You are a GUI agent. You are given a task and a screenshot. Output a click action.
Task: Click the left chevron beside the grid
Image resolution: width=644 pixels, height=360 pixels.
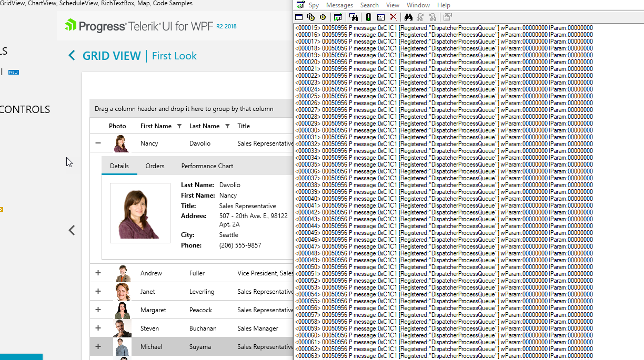(x=72, y=230)
